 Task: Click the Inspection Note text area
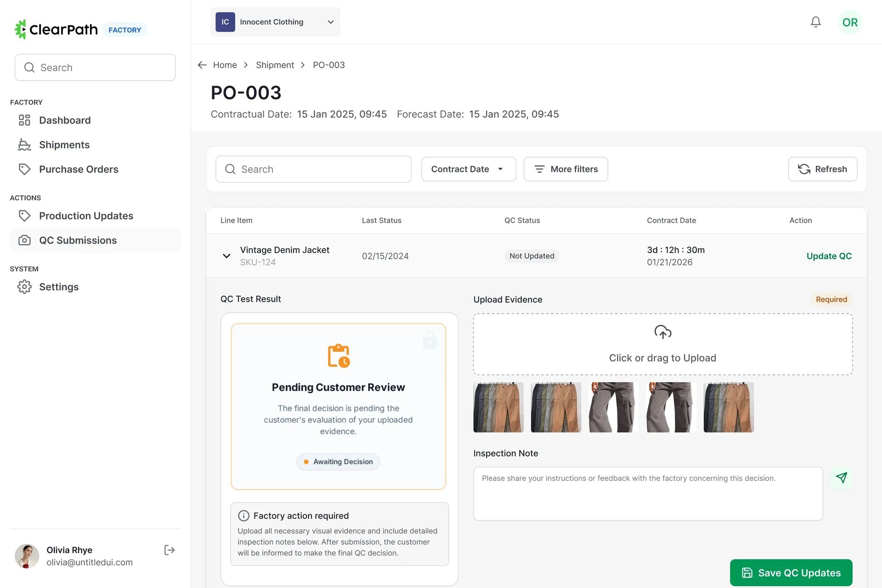coord(648,494)
